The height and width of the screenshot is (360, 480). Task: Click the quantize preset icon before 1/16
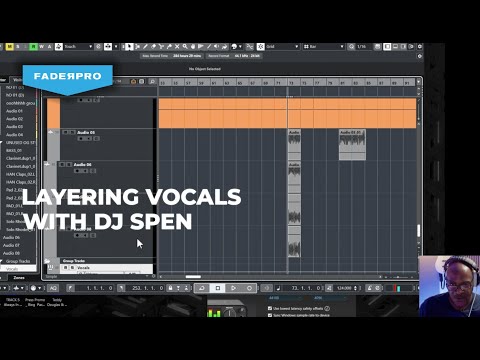pos(351,47)
